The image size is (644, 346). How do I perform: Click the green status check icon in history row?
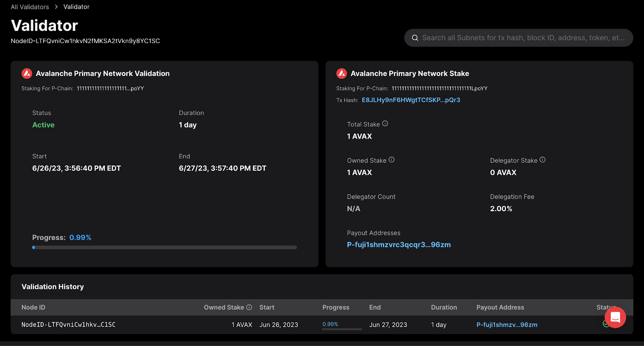click(606, 324)
